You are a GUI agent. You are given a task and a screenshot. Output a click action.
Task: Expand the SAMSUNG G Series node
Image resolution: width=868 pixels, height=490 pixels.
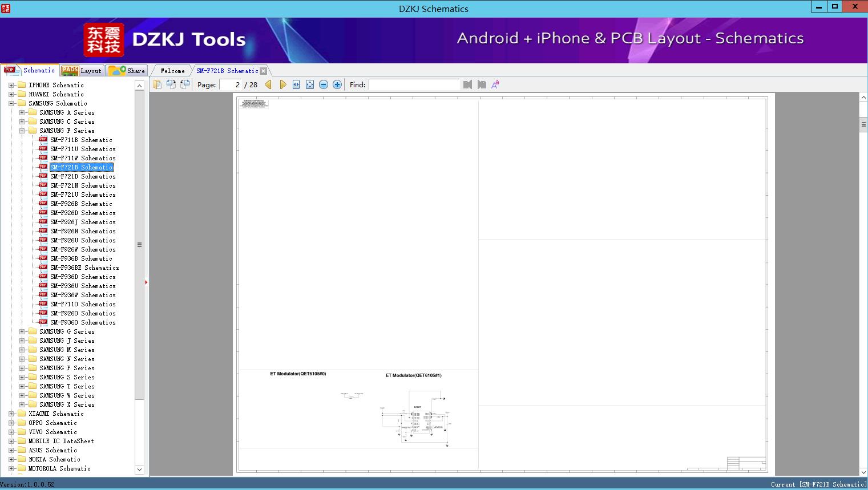point(22,331)
